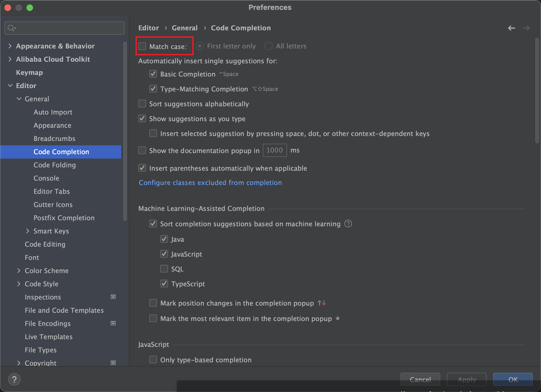This screenshot has width=541, height=392.
Task: Toggle Sort suggestions alphabetically checkbox
Action: tap(142, 104)
